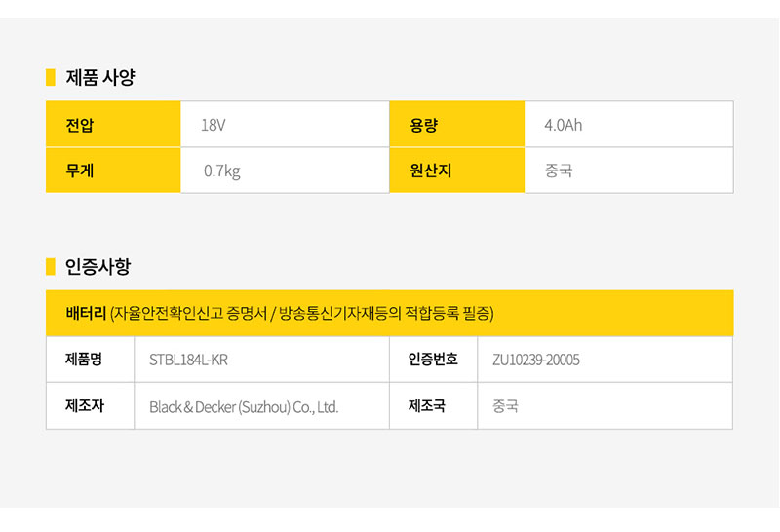The image size is (780, 532).
Task: Click the yellow marker beside 인증사항
Action: click(51, 267)
